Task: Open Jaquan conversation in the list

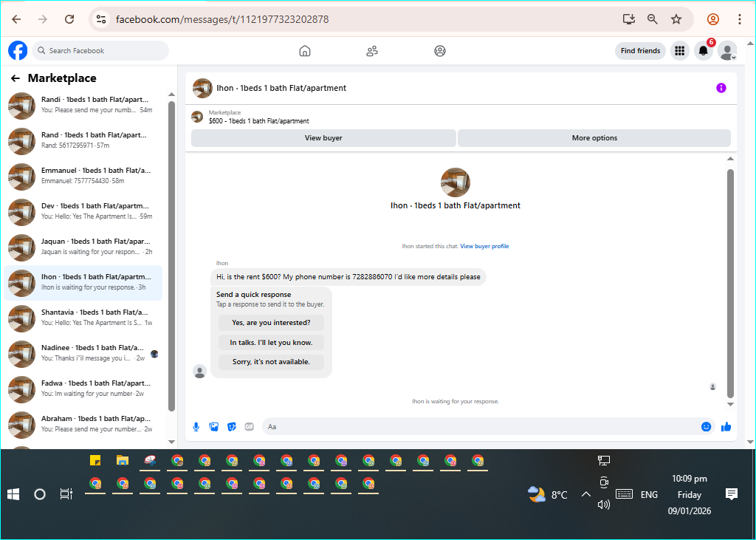Action: [83, 247]
